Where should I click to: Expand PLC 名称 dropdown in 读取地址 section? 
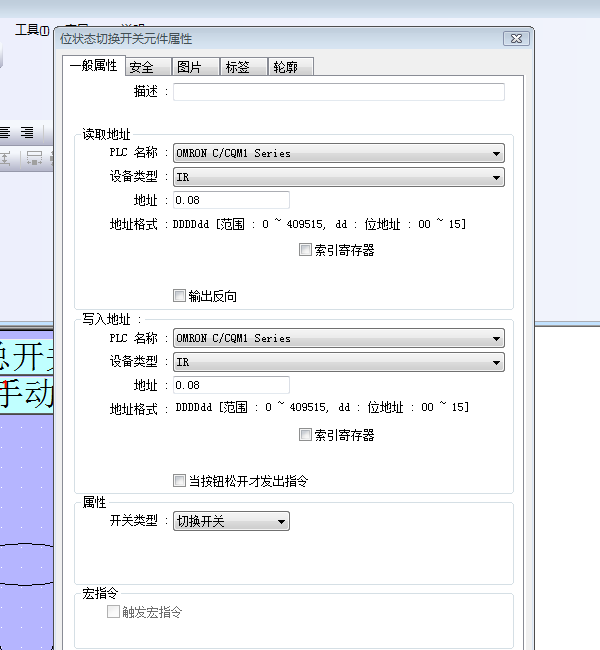click(496, 154)
